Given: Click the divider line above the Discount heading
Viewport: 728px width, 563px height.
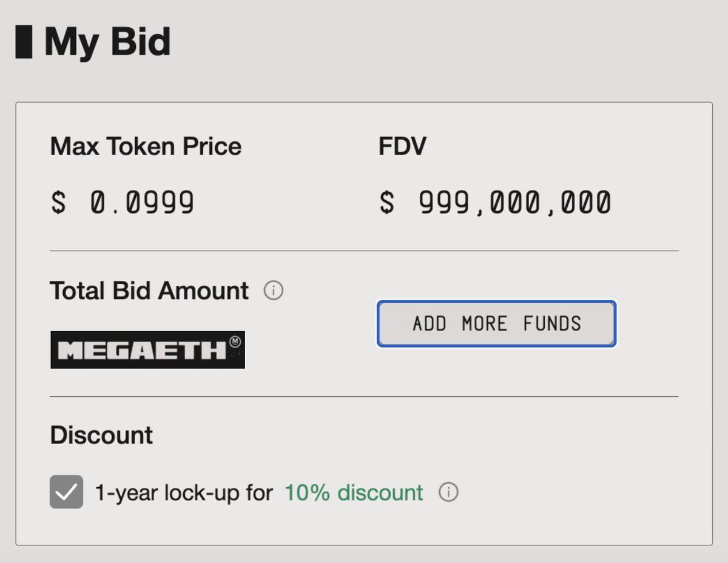Looking at the screenshot, I should tap(364, 397).
